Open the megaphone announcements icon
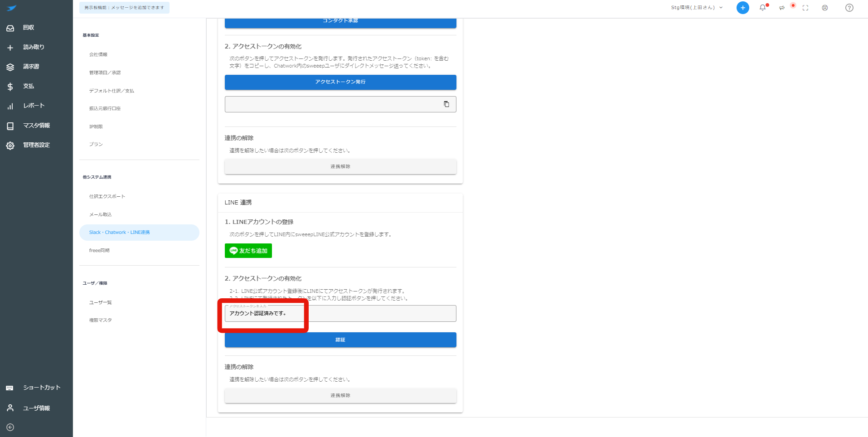The height and width of the screenshot is (437, 868). 782,8
